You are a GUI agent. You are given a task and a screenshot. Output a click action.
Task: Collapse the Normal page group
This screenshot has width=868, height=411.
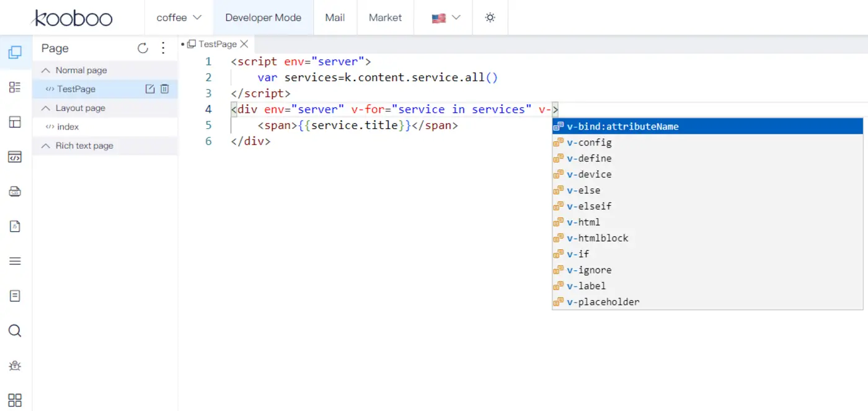45,71
